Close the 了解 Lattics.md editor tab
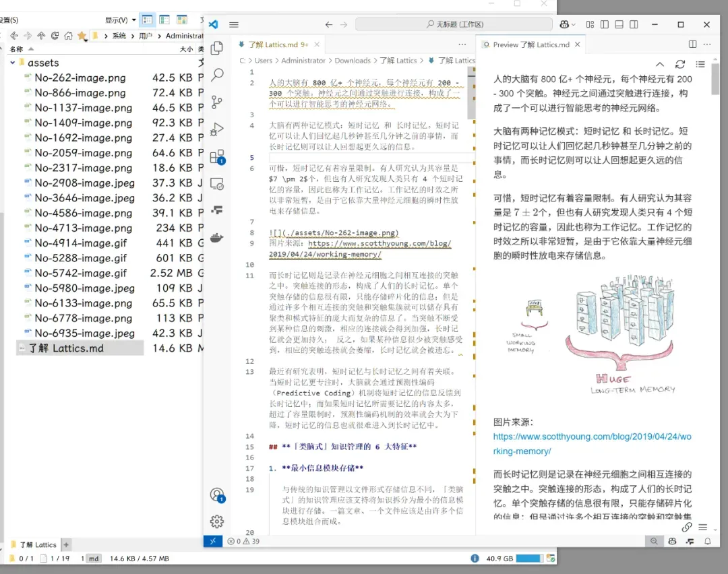The width and height of the screenshot is (728, 574). tap(317, 44)
